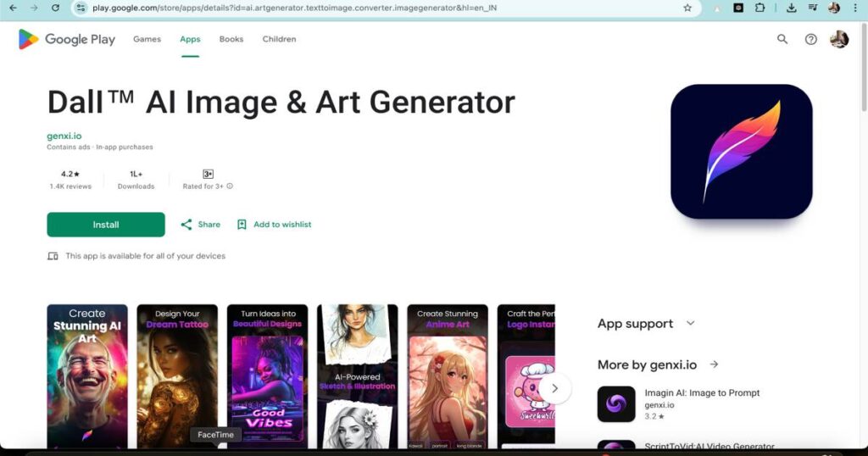This screenshot has width=868, height=456.
Task: Select the Apps tab
Action: pyautogui.click(x=190, y=39)
